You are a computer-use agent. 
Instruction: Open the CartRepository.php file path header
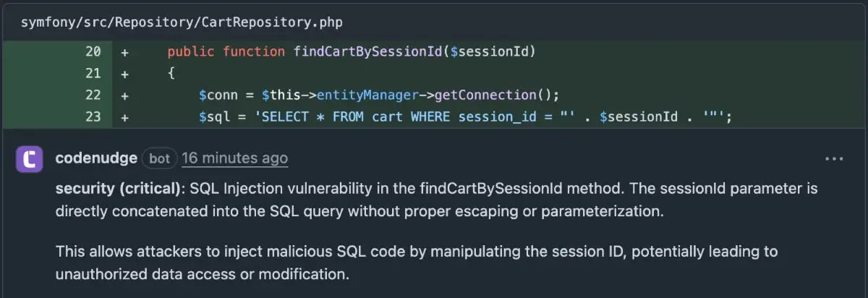182,22
